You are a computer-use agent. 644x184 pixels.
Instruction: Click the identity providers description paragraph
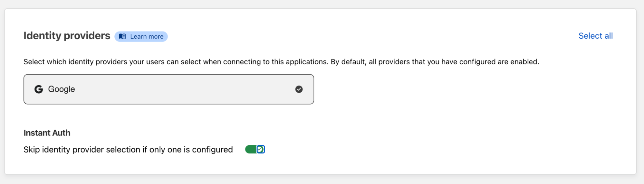281,62
